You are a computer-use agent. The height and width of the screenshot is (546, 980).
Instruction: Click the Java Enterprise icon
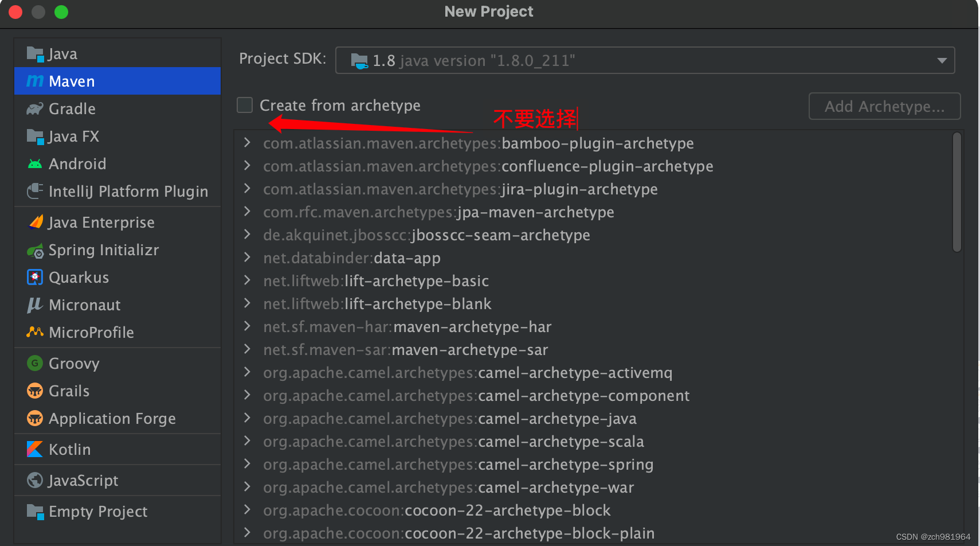tap(35, 223)
